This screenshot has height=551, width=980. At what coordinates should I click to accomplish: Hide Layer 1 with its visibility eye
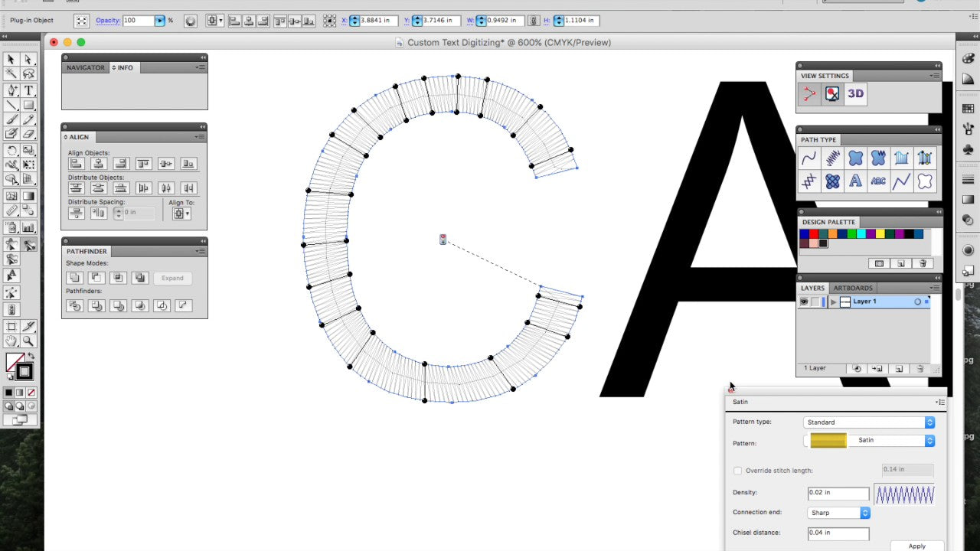coord(804,302)
